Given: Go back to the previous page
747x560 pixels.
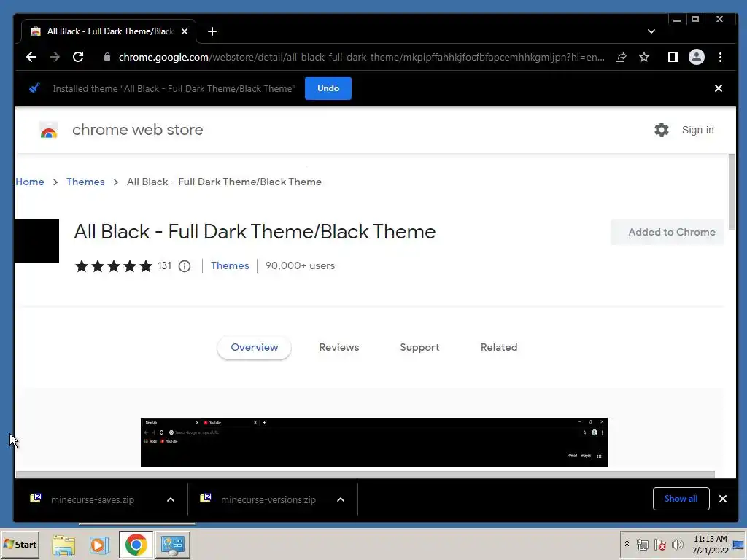Looking at the screenshot, I should point(31,57).
